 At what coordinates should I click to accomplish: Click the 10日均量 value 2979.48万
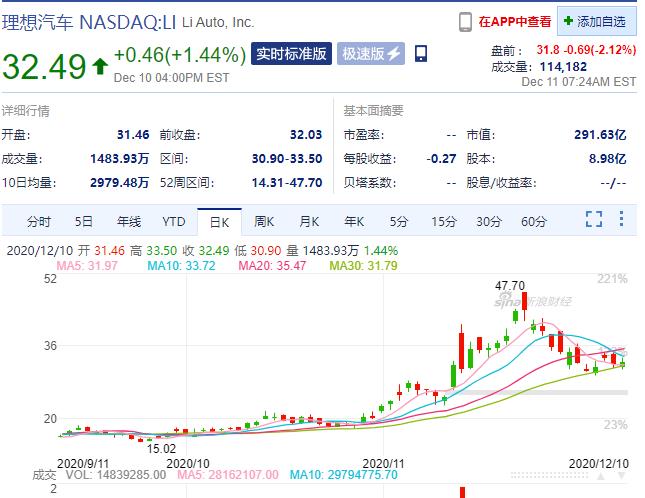pos(119,183)
